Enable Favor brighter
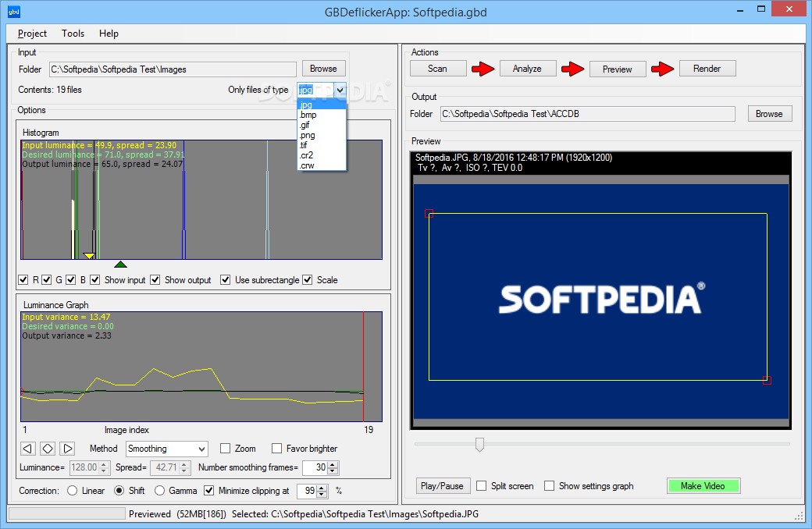Viewport: 812px width, 529px height. [277, 449]
